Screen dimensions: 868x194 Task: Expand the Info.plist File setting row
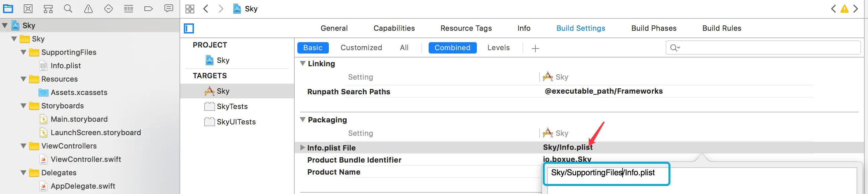(x=302, y=148)
